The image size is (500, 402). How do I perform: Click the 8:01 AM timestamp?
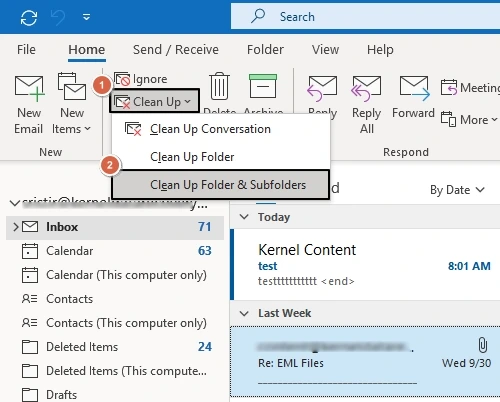(x=469, y=266)
